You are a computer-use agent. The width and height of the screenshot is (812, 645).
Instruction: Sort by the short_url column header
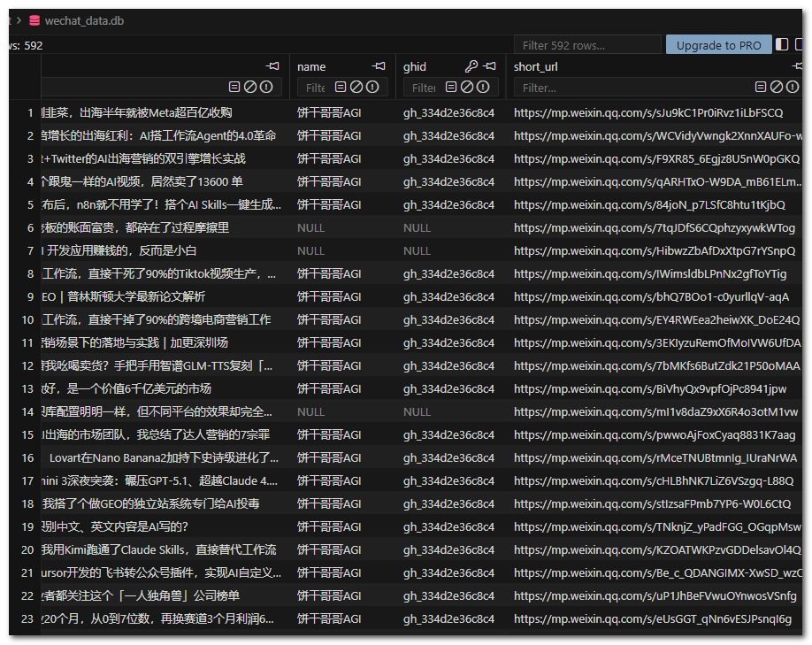coord(535,67)
